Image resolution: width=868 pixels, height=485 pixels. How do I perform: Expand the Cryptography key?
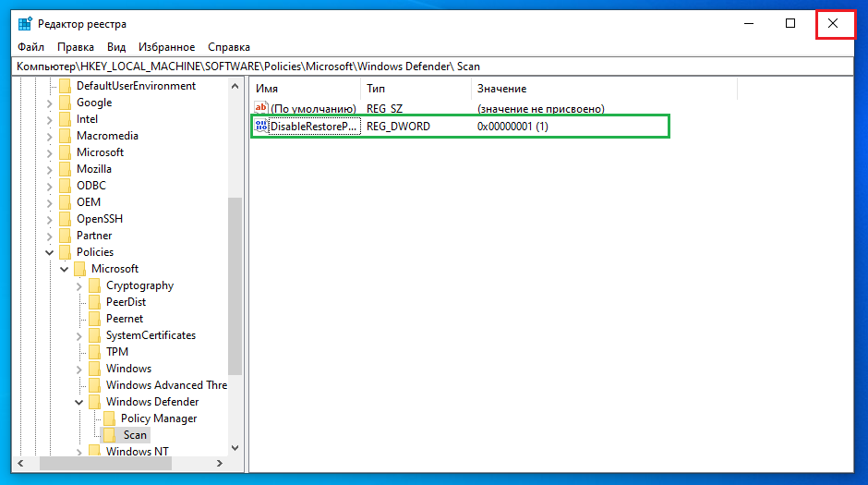click(x=79, y=285)
